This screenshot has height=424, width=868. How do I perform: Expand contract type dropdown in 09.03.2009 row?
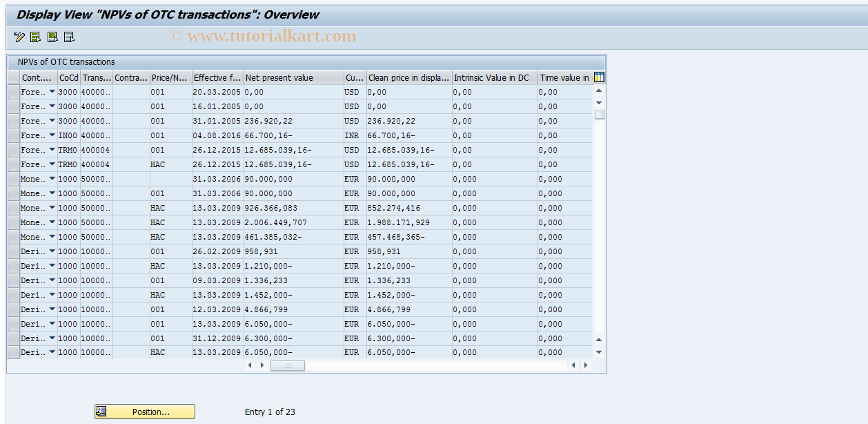point(52,280)
